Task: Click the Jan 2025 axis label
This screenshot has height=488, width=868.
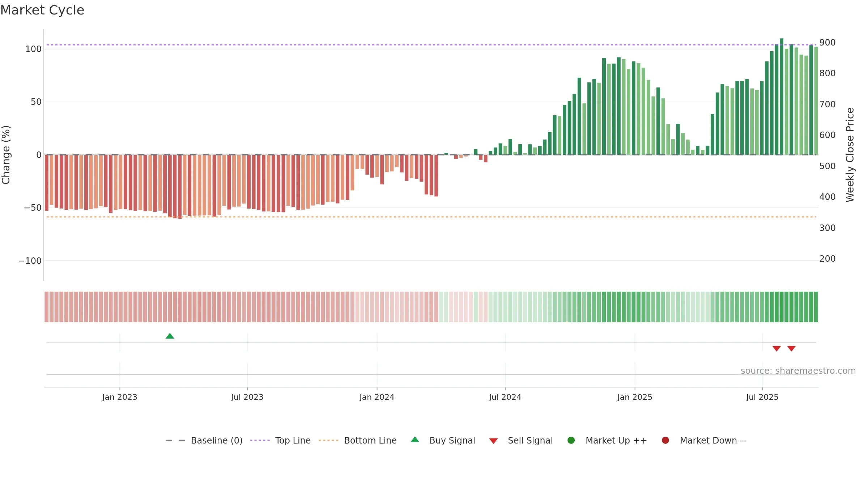Action: tap(635, 397)
